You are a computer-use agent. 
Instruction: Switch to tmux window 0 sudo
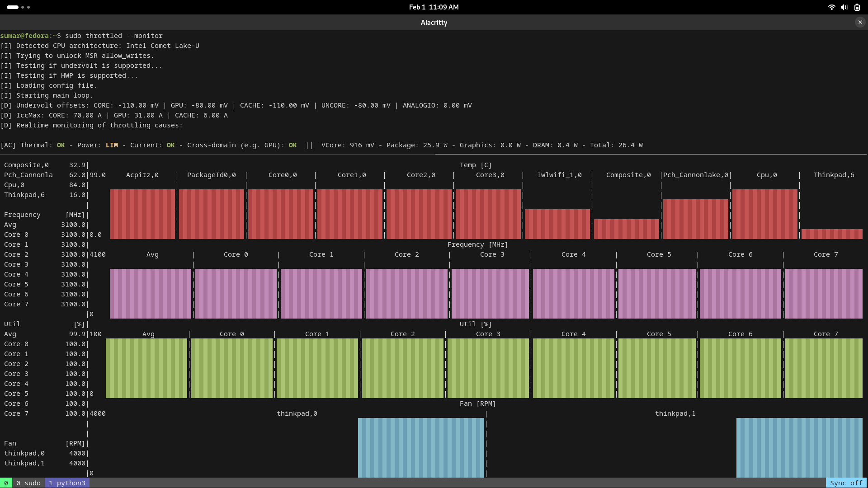point(28,483)
